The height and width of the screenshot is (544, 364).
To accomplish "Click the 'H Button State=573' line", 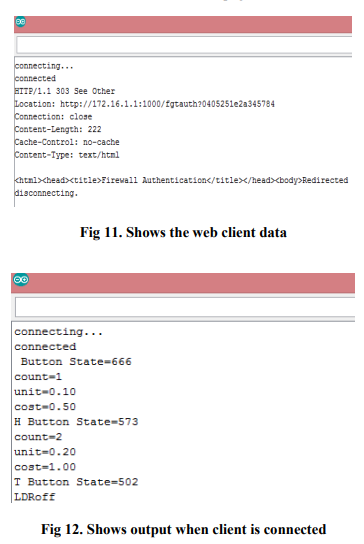I will 76,422.
